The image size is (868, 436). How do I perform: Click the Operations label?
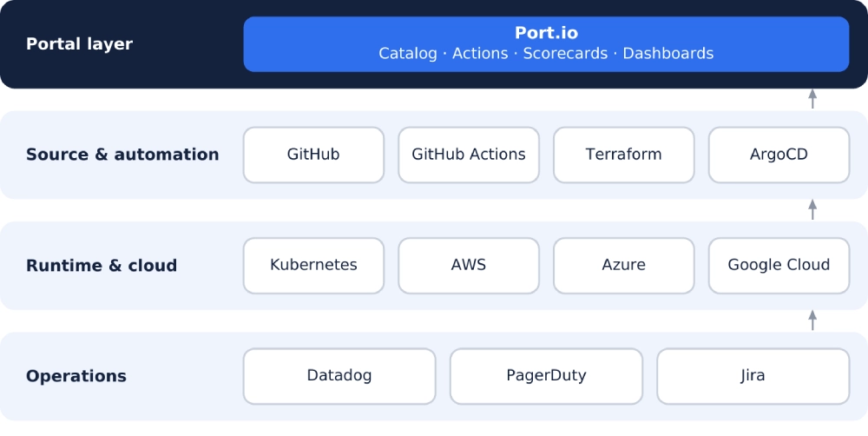(76, 376)
